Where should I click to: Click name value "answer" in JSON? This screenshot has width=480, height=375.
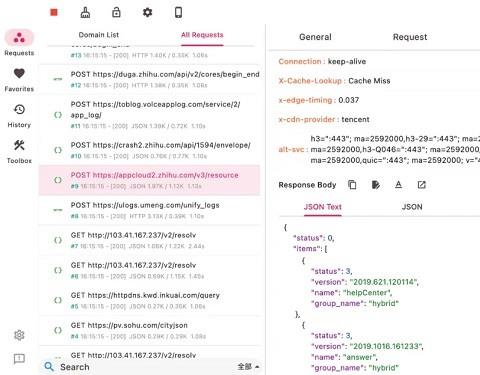(359, 357)
